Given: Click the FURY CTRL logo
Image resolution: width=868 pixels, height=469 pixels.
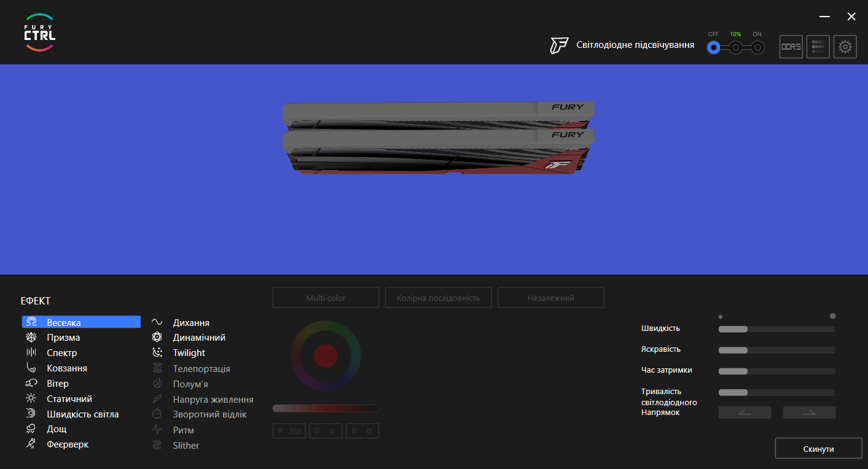Looking at the screenshot, I should tap(40, 33).
